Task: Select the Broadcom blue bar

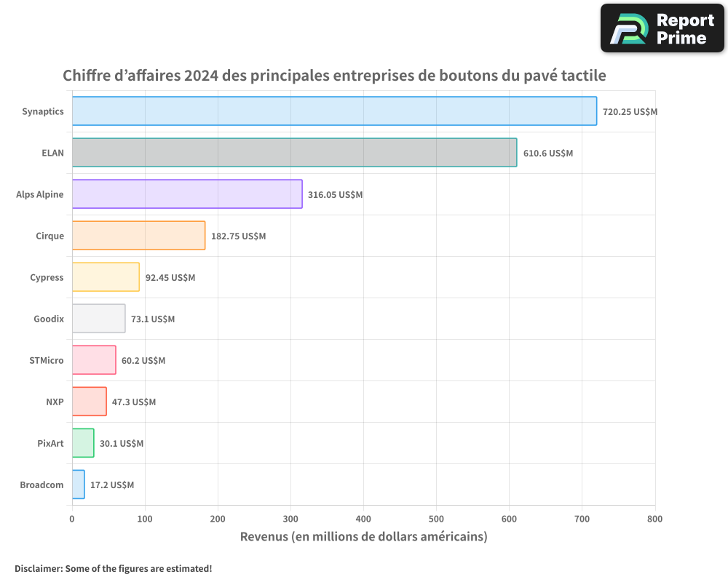Action: coord(79,485)
